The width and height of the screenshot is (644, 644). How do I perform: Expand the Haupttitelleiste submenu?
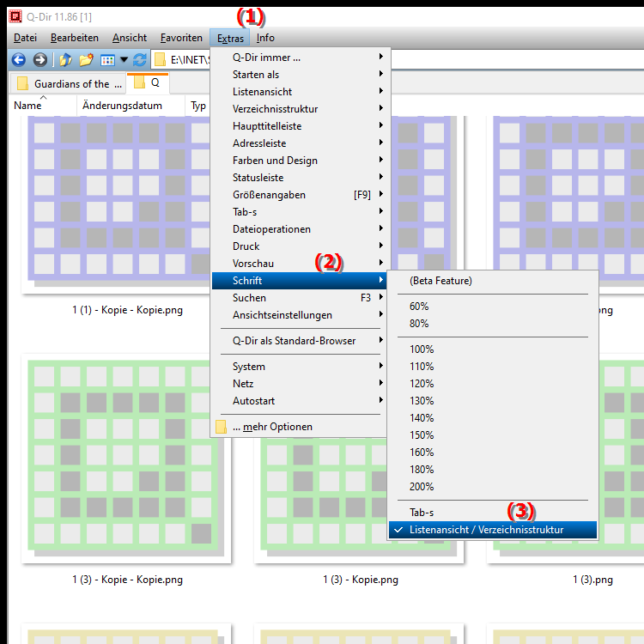pyautogui.click(x=299, y=126)
